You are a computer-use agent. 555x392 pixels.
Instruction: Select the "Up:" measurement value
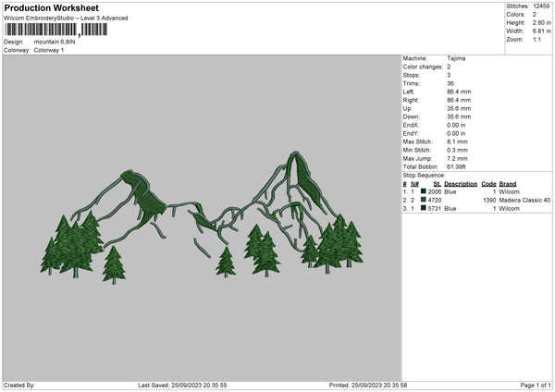(459, 108)
